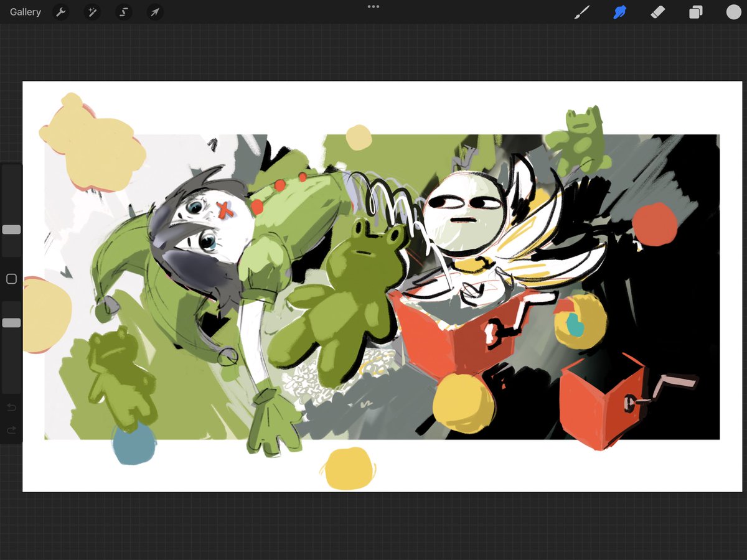Select the Smudge tool

coord(619,12)
